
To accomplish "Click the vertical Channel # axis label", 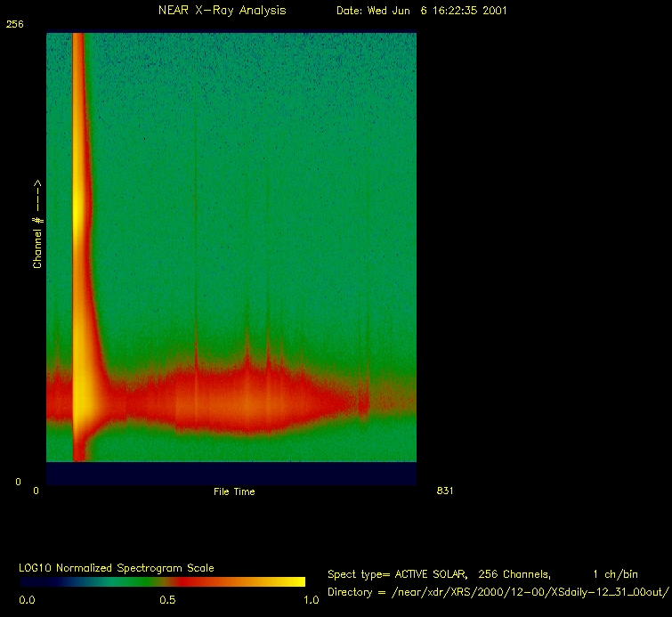I will (38, 223).
